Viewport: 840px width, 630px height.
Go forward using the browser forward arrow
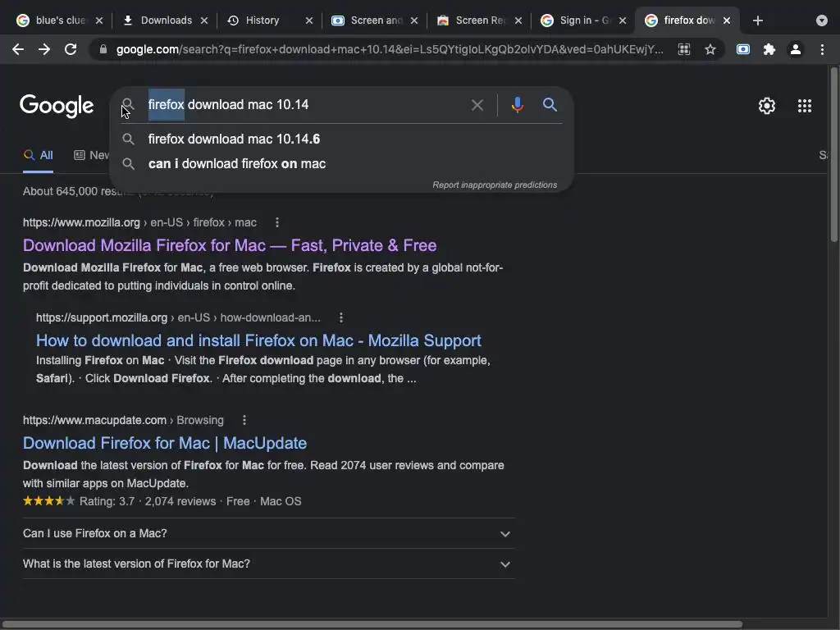coord(44,49)
